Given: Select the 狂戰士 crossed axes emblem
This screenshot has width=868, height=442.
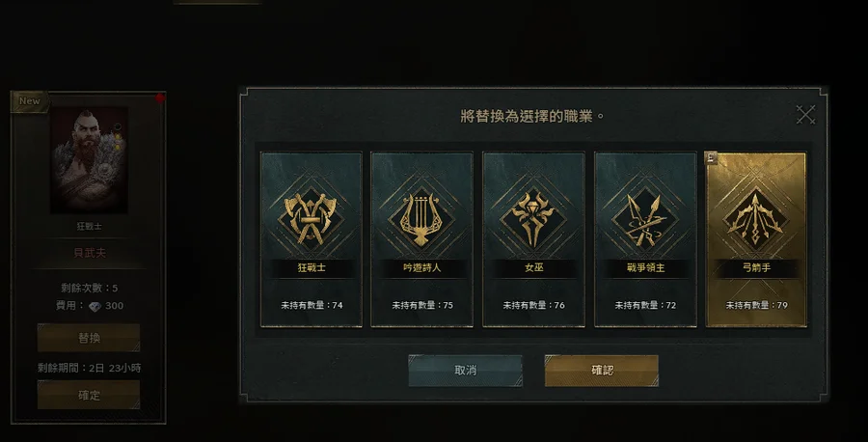Looking at the screenshot, I should pos(311,218).
